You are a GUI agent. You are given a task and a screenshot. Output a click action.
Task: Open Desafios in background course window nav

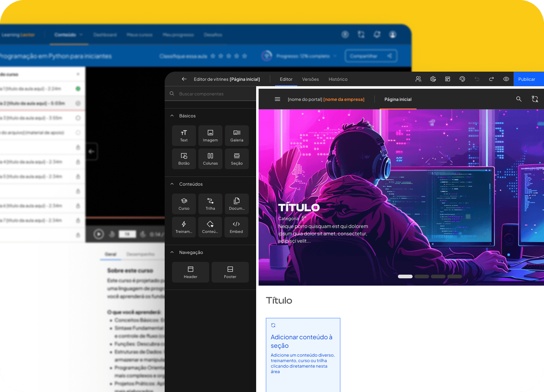213,35
